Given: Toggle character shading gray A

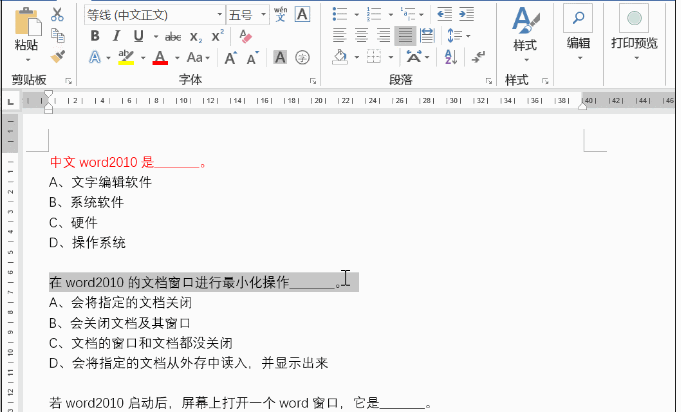Looking at the screenshot, I should click(280, 57).
